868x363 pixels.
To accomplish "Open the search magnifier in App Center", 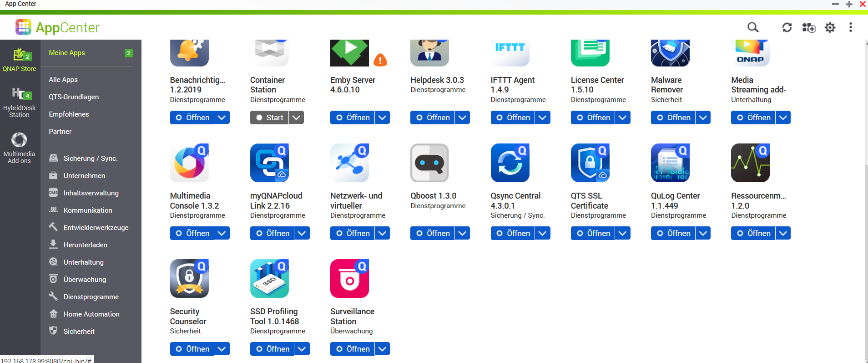I will (x=753, y=27).
